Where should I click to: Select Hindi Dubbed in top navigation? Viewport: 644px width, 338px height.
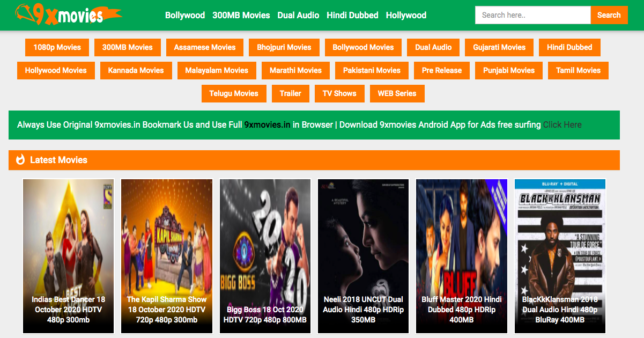coord(352,15)
